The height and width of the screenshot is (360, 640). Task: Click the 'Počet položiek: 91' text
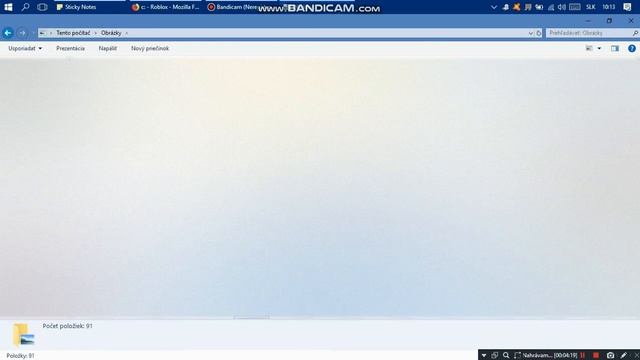pyautogui.click(x=67, y=326)
